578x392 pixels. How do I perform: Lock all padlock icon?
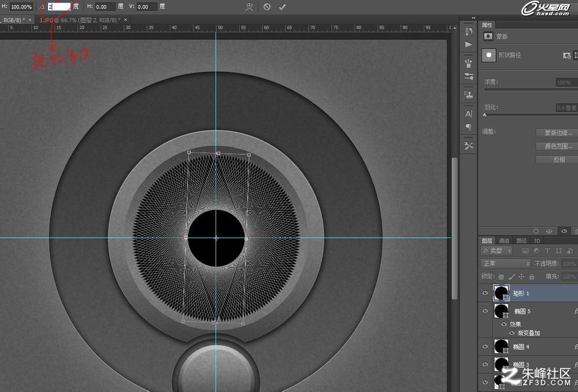pyautogui.click(x=532, y=276)
